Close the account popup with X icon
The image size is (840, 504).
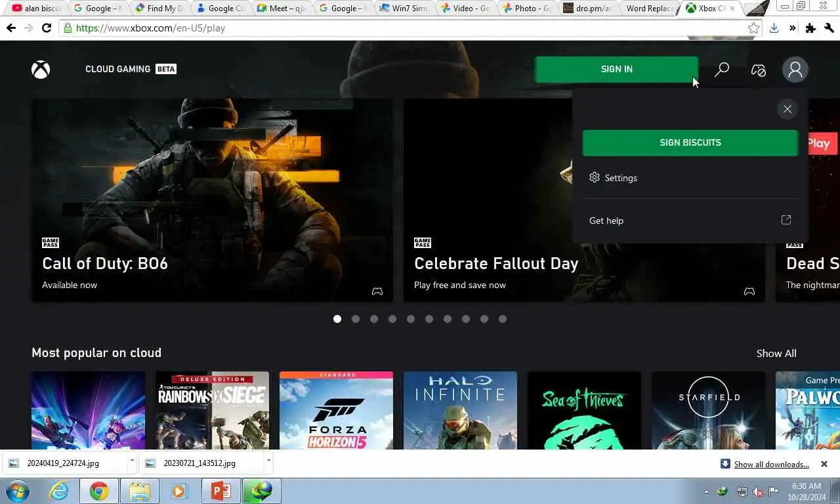coord(787,109)
